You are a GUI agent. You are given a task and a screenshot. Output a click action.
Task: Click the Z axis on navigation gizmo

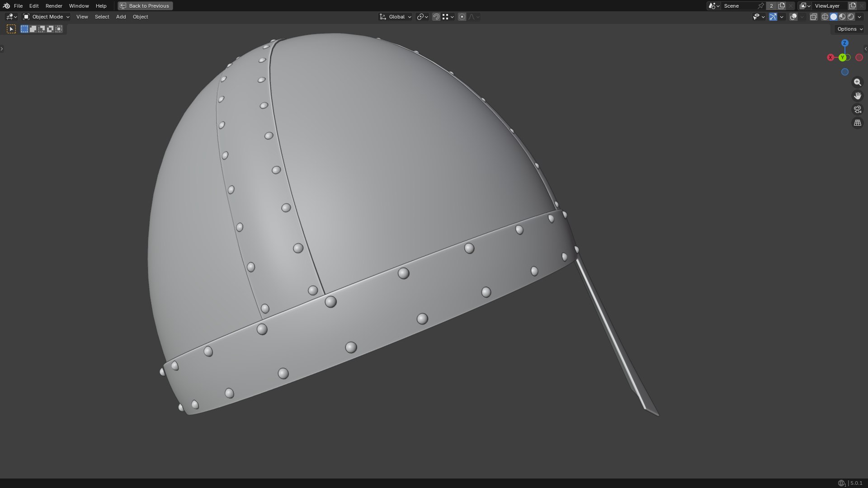click(x=844, y=43)
